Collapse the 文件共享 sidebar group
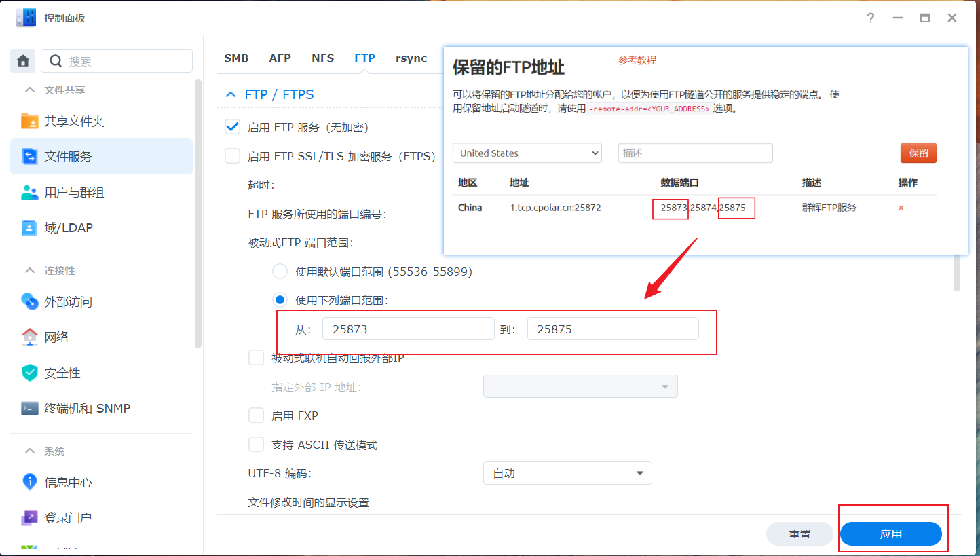The width and height of the screenshot is (980, 556). 29,90
